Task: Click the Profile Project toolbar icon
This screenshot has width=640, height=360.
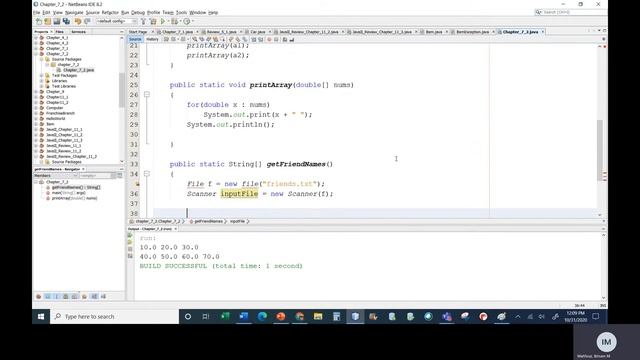Action: tap(187, 21)
